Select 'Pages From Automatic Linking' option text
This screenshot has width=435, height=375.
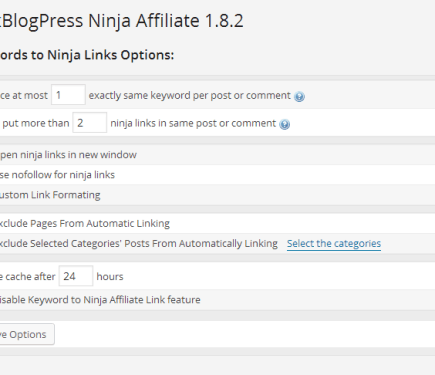tap(100, 223)
